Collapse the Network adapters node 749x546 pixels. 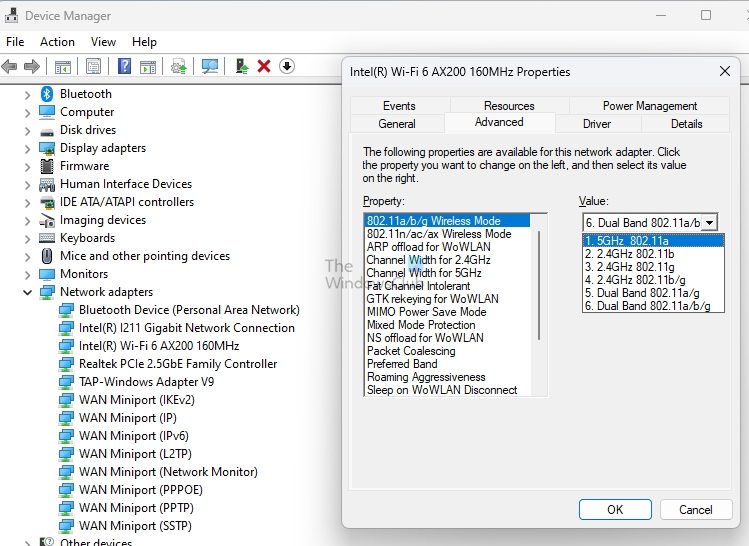pyautogui.click(x=27, y=292)
